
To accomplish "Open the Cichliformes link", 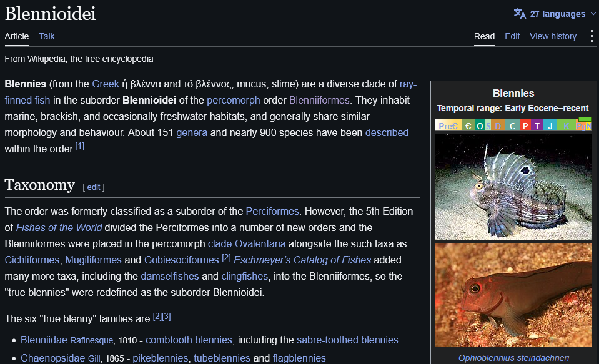I will click(32, 260).
